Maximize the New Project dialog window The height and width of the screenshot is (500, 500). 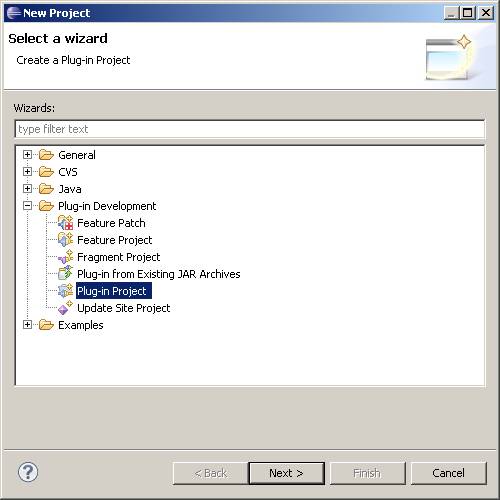(x=468, y=13)
